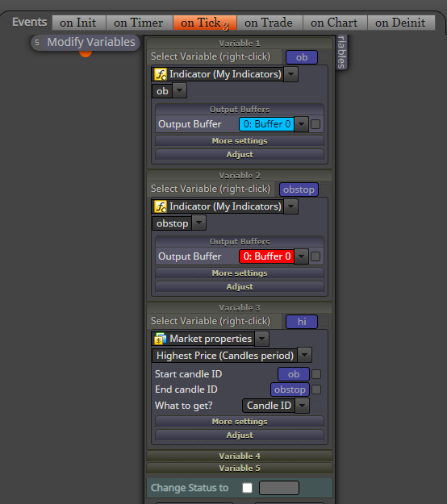
Task: Expand Adjust section in Variable 2
Action: (240, 287)
